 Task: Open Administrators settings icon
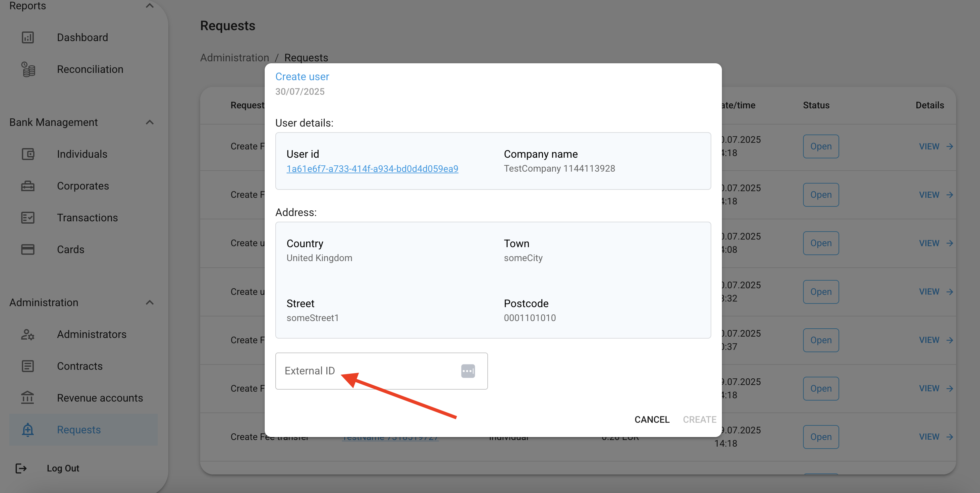pos(27,334)
